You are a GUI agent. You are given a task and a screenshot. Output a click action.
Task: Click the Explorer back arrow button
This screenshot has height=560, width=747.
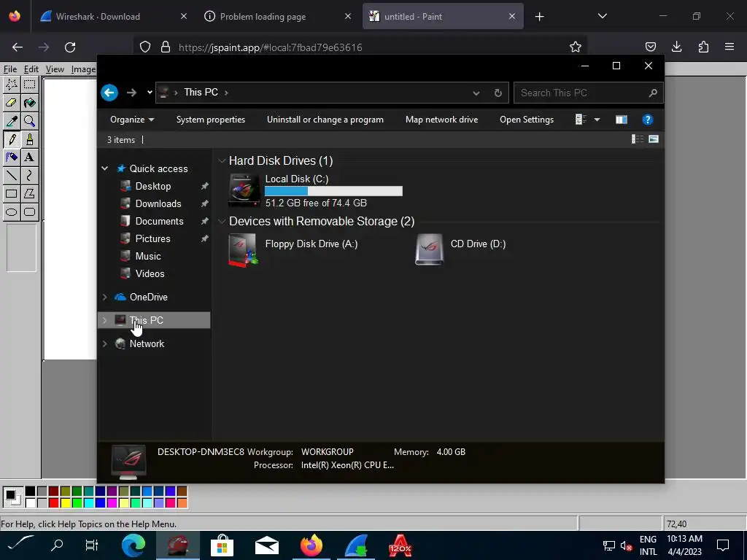[x=109, y=93]
